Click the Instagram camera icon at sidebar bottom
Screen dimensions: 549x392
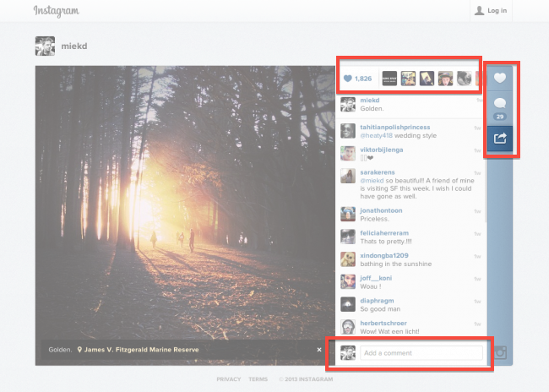pyautogui.click(x=500, y=352)
